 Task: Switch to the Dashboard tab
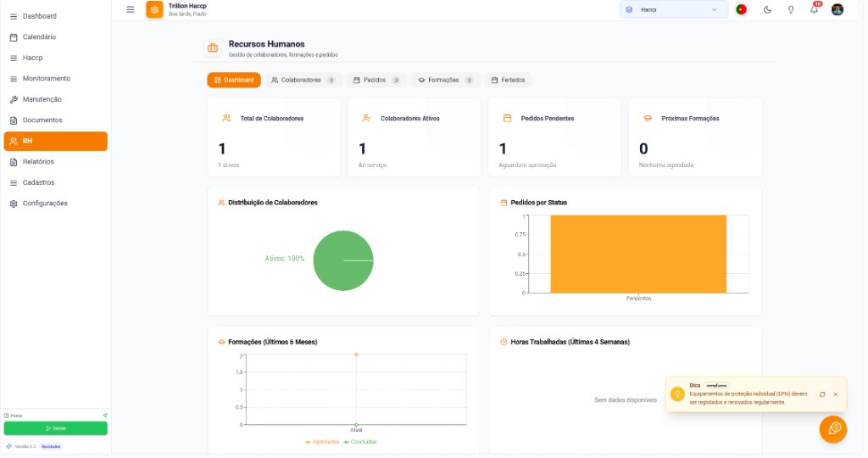pos(234,80)
